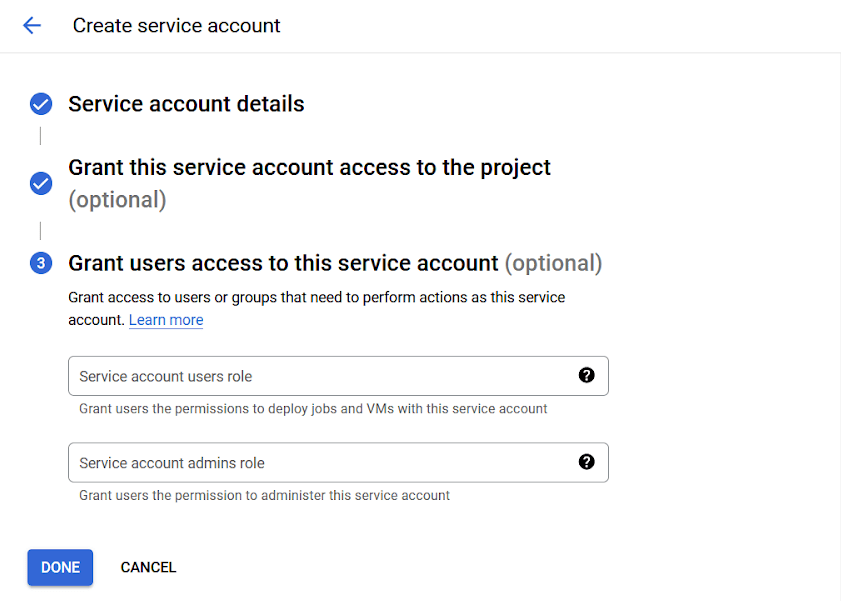Expand Grant this service account access step
Image resolution: width=841 pixels, height=601 pixels.
click(309, 168)
